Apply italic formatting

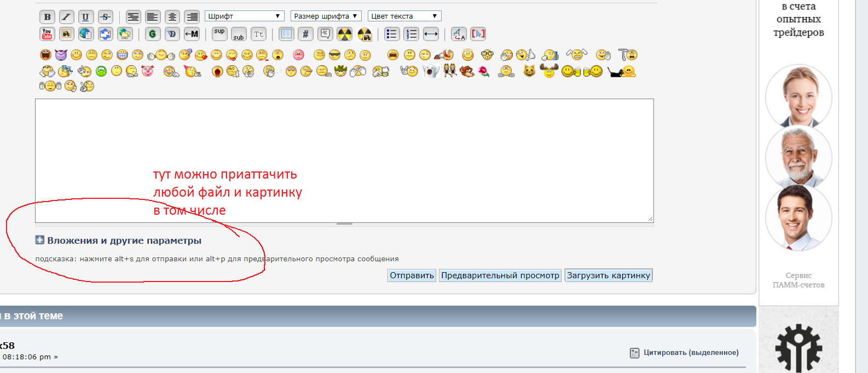pos(66,17)
